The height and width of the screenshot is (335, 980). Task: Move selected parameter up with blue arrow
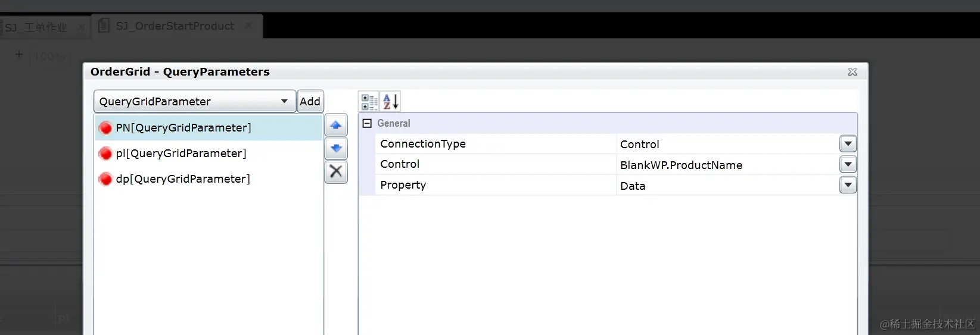336,125
